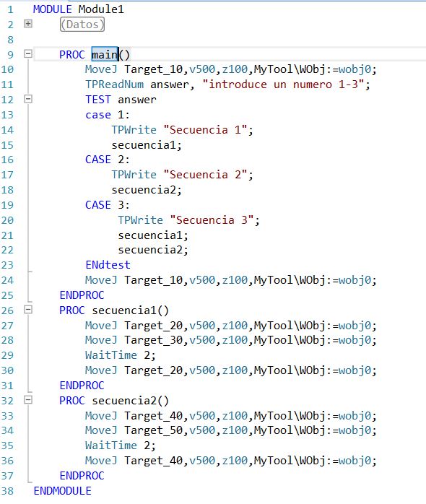This screenshot has height=504, width=426.
Task: Click secuencia2; call on line 18
Action: click(x=147, y=190)
